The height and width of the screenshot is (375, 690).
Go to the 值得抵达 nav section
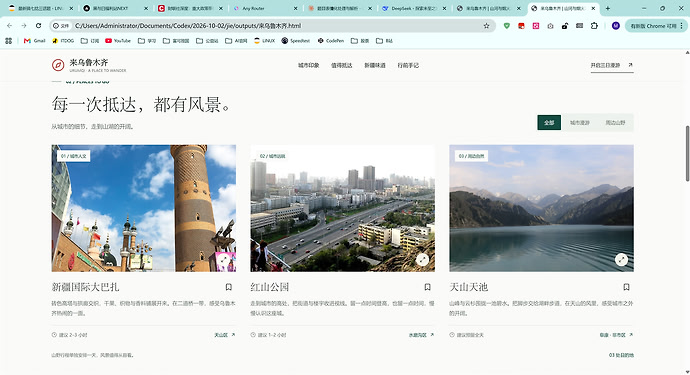point(341,65)
